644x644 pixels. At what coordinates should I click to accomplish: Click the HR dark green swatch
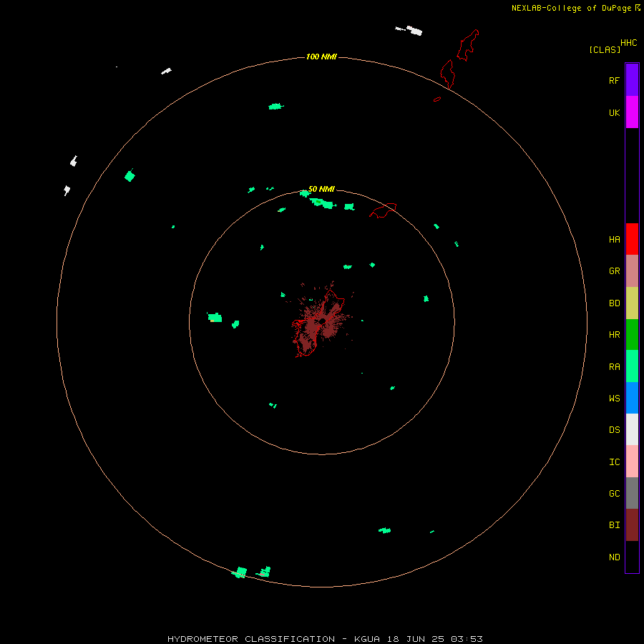coord(632,334)
